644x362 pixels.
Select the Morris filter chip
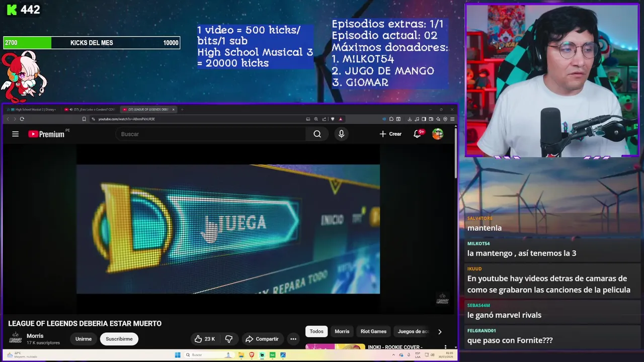(342, 331)
